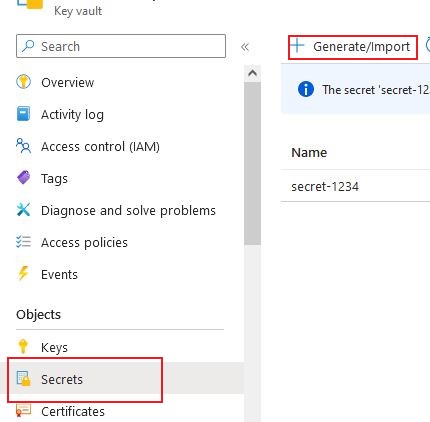Click the Generate/Import button
This screenshot has height=422, width=430.
pyautogui.click(x=353, y=47)
